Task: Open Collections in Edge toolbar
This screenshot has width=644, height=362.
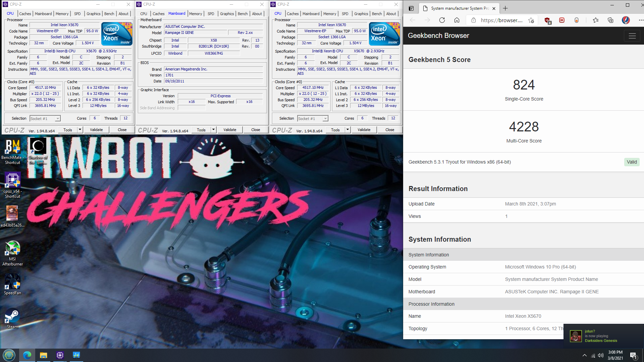Action: [x=610, y=20]
